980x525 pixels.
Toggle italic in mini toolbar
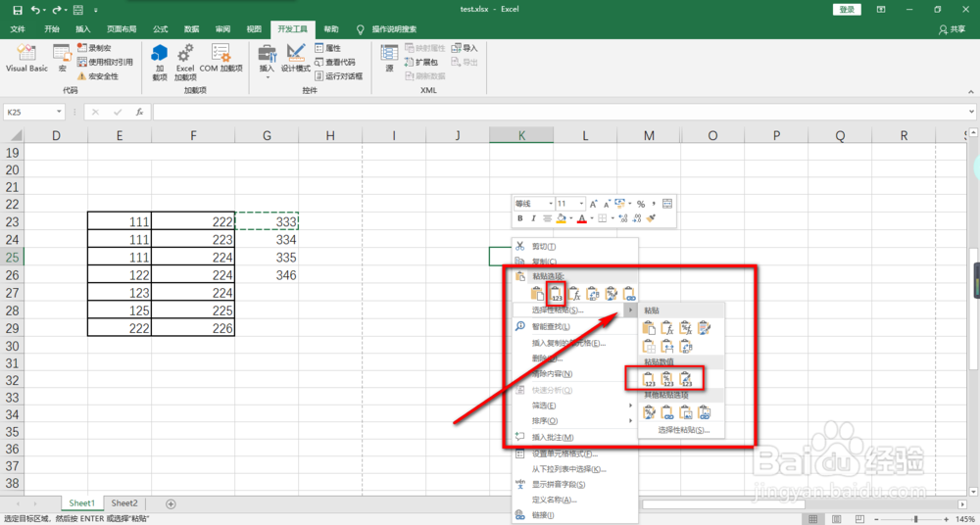(x=533, y=218)
